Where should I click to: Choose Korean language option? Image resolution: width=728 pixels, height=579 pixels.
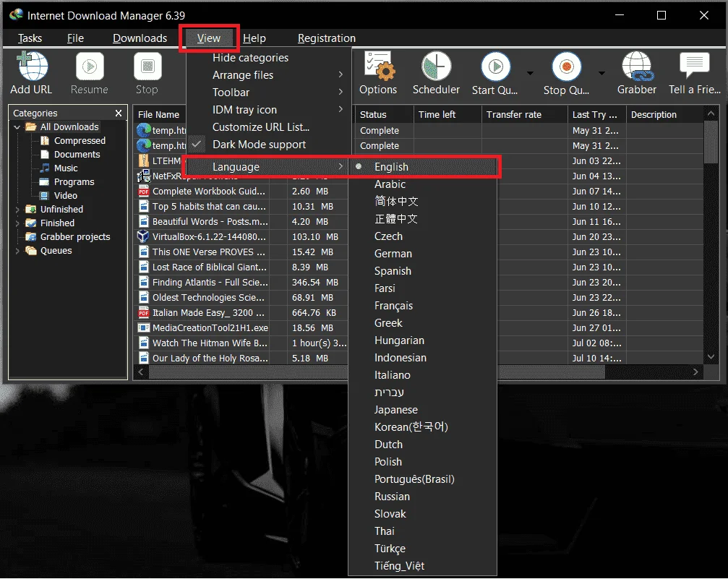[411, 426]
